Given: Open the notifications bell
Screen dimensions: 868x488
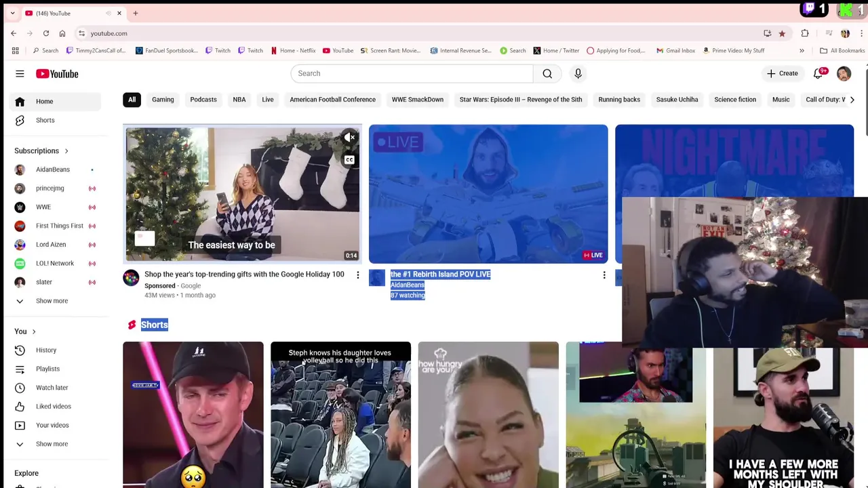Looking at the screenshot, I should click(818, 73).
